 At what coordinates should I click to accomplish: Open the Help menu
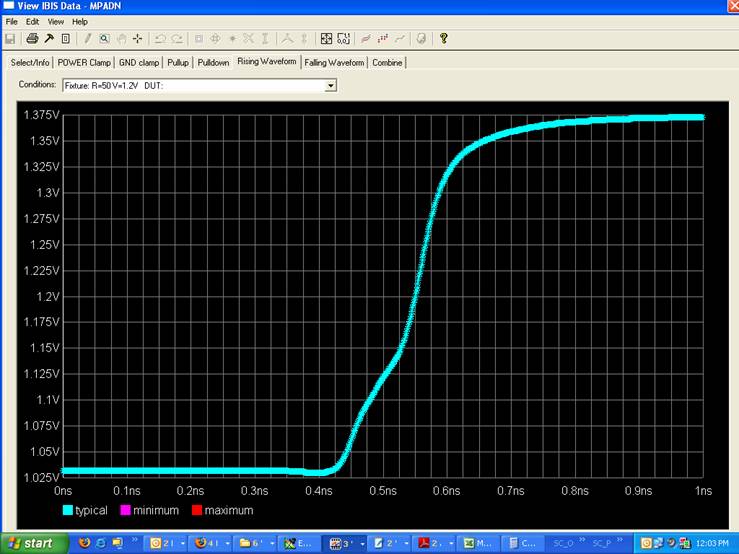pyautogui.click(x=80, y=22)
